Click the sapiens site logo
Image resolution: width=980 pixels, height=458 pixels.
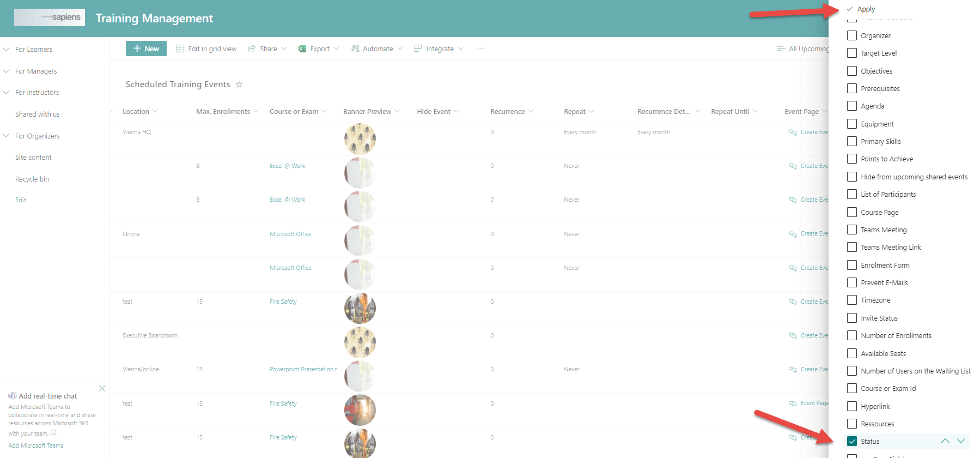tap(50, 17)
